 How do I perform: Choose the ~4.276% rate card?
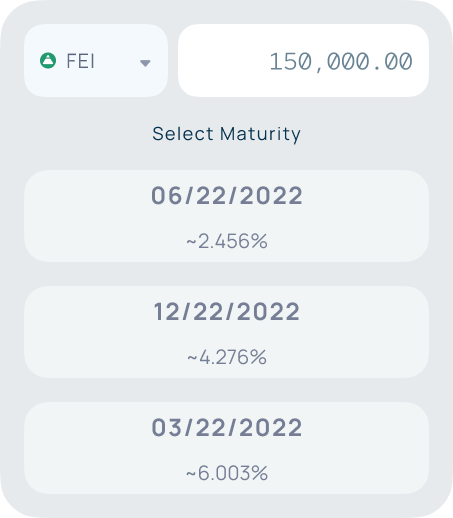click(x=226, y=332)
